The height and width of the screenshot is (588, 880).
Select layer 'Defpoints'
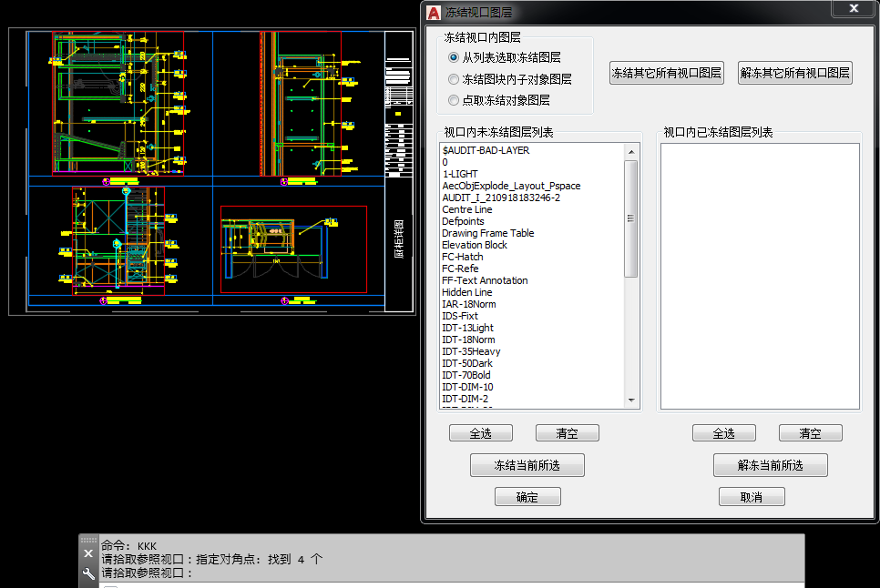(533, 221)
